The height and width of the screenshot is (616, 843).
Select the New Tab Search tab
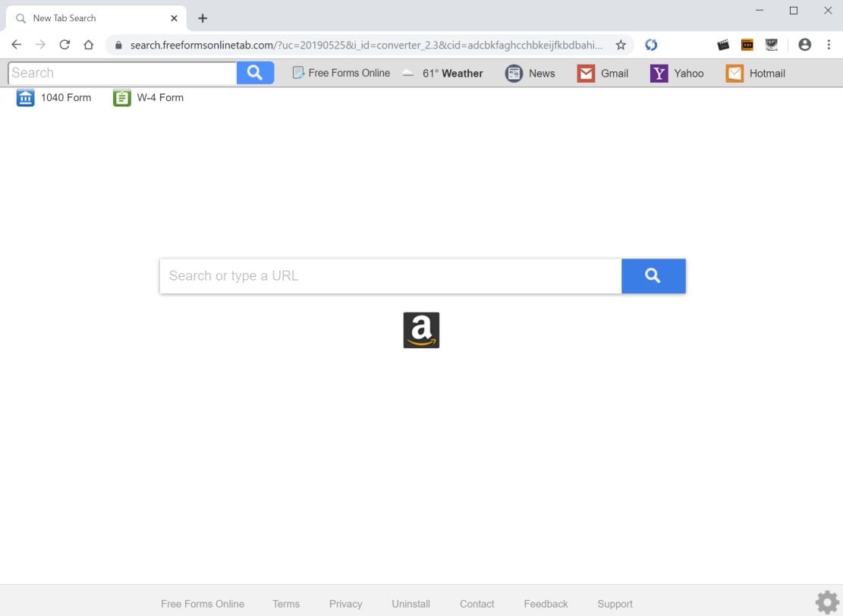pos(83,17)
